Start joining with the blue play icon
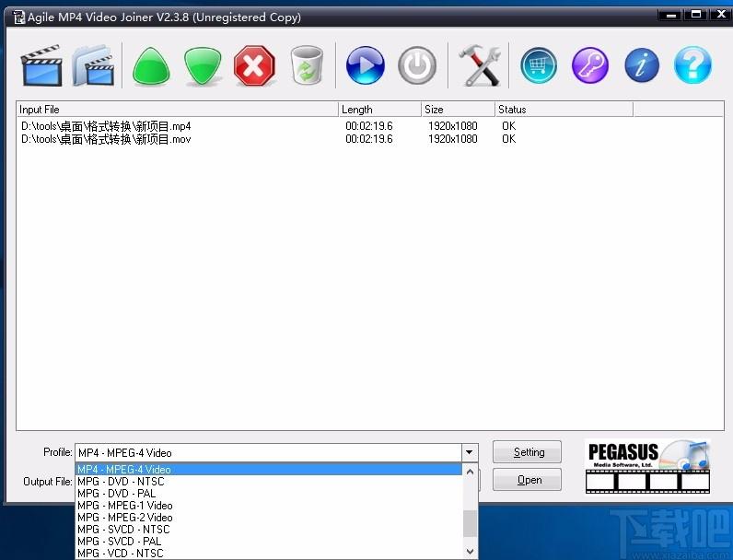The width and height of the screenshot is (733, 560). tap(365, 65)
